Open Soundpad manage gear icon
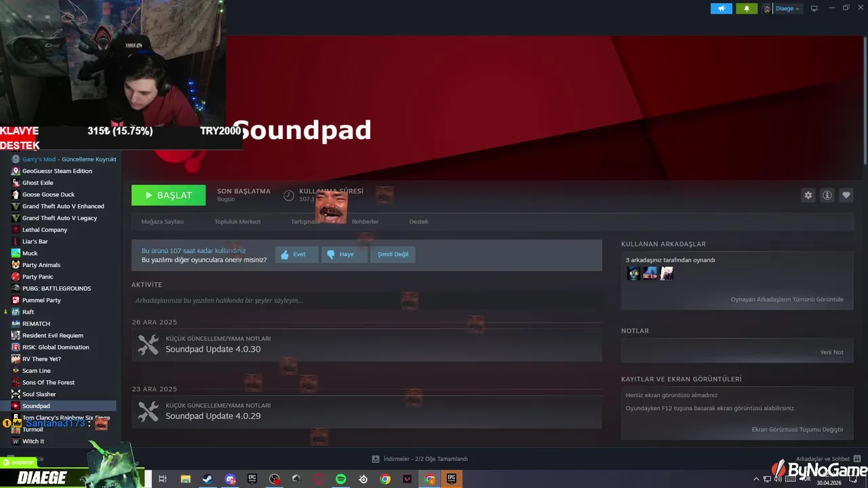 click(808, 195)
